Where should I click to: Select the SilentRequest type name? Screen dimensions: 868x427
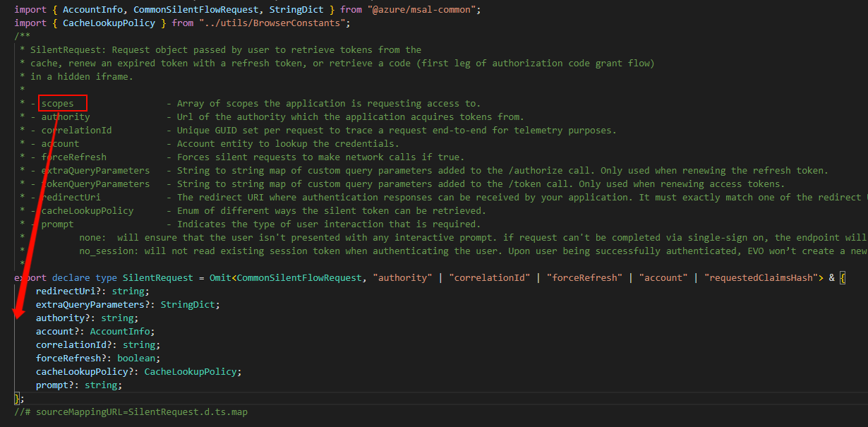(157, 277)
